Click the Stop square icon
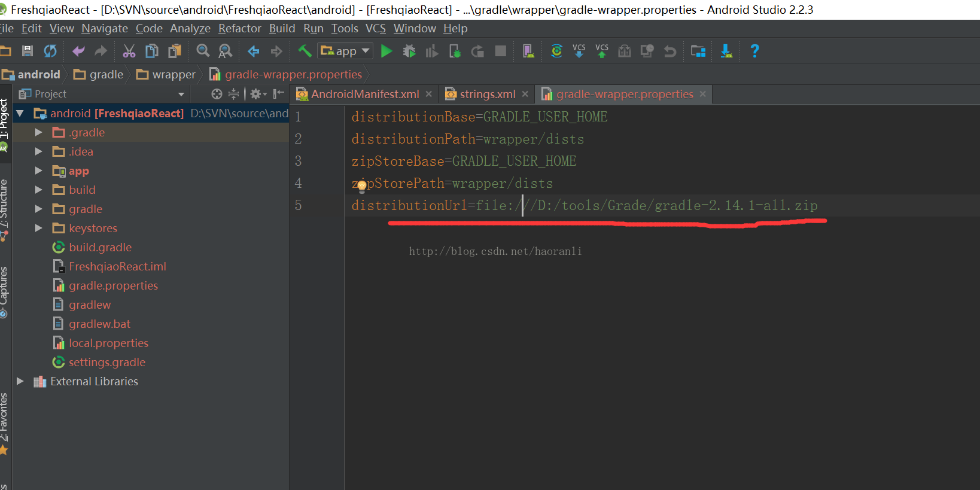This screenshot has height=490, width=980. 501,51
